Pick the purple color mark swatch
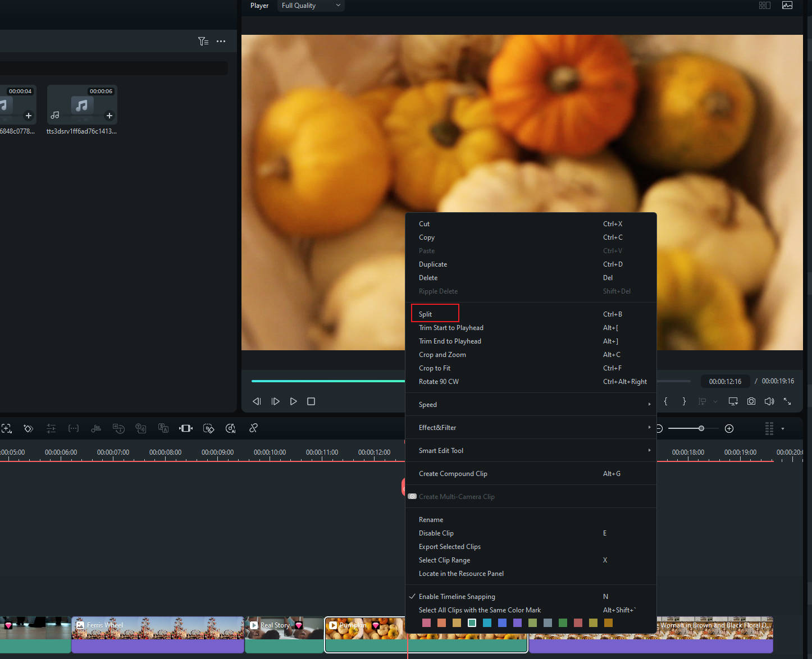 pos(517,623)
